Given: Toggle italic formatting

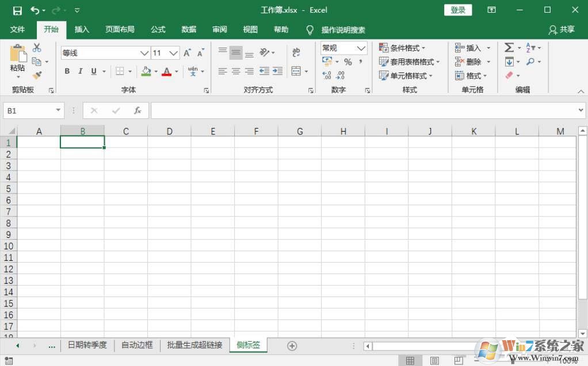Looking at the screenshot, I should (80, 71).
